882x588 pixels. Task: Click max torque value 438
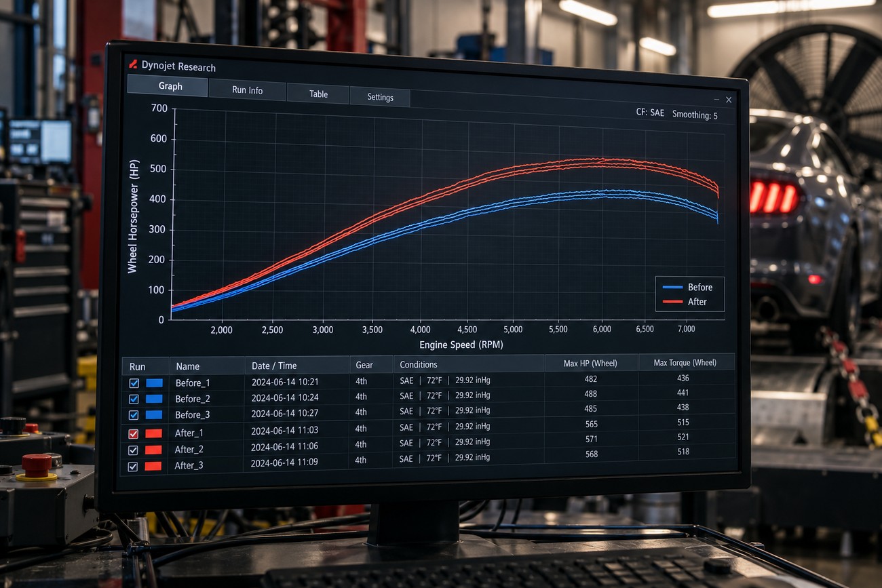point(683,408)
